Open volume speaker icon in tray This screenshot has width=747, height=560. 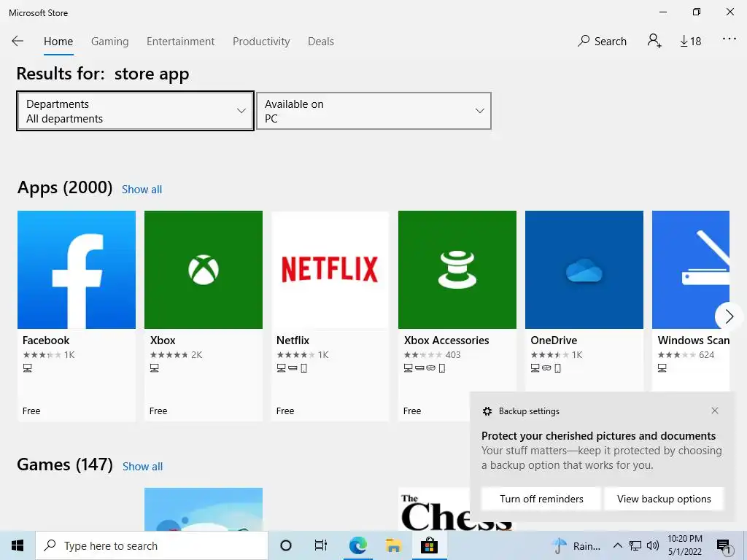pyautogui.click(x=652, y=545)
